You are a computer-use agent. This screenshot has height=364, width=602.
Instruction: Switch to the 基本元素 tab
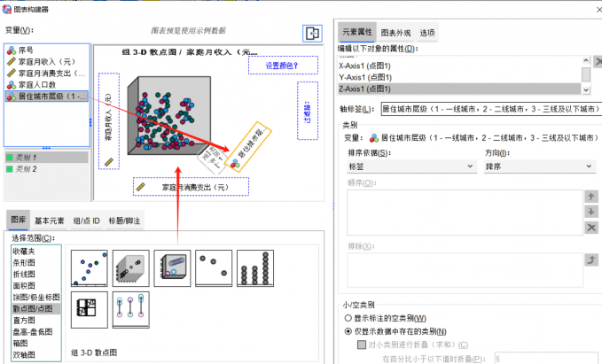(49, 221)
